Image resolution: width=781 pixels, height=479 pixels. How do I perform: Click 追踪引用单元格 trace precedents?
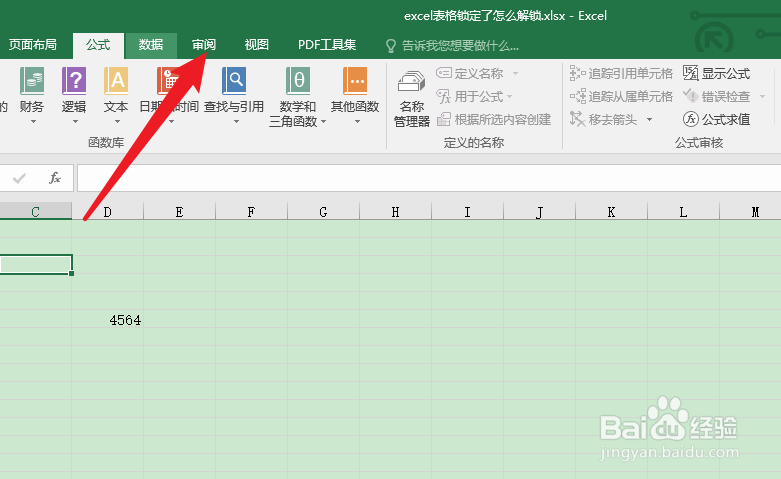pyautogui.click(x=621, y=73)
